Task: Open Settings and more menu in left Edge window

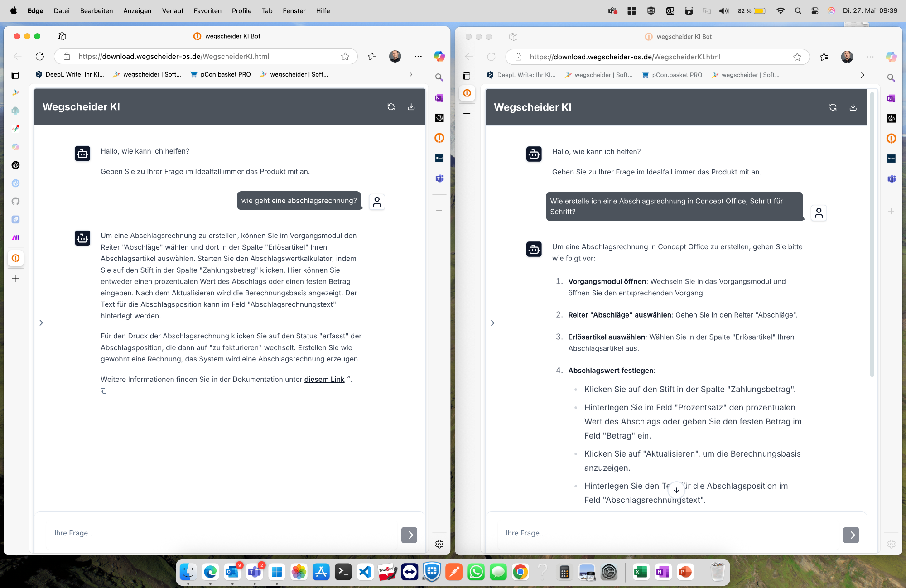Action: (418, 56)
